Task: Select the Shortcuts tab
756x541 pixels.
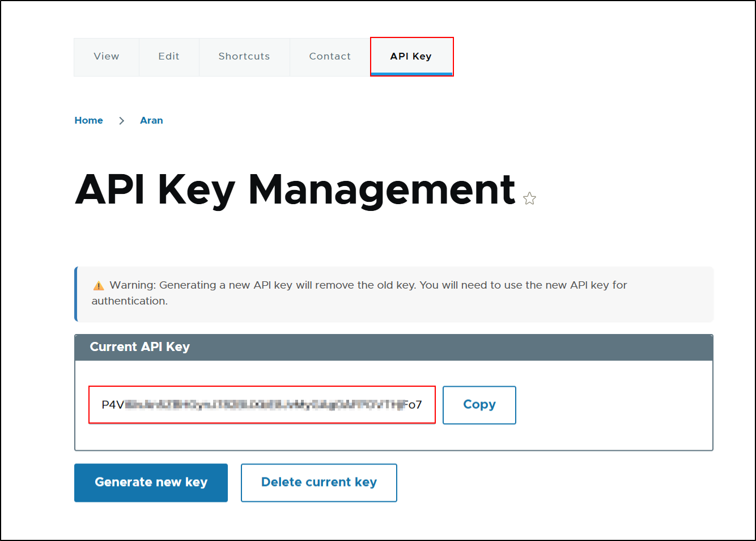Action: (x=244, y=56)
